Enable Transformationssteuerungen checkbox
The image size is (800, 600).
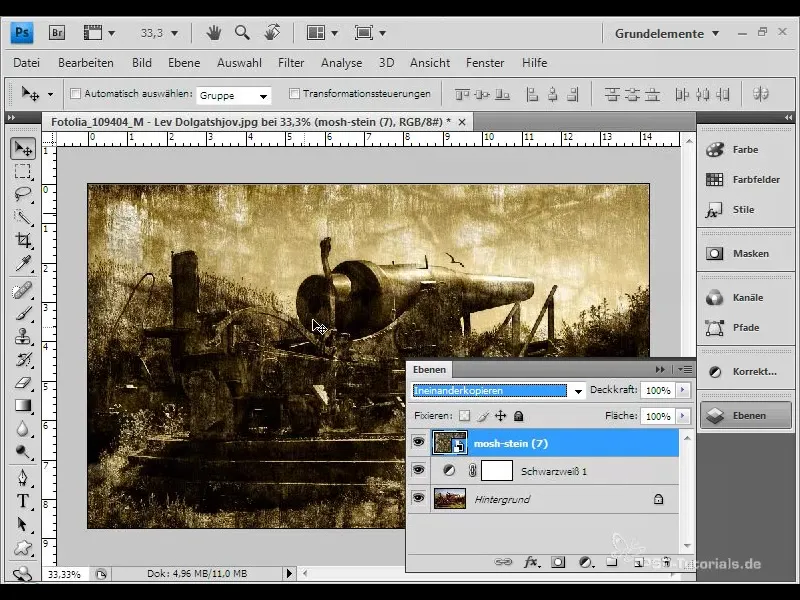294,93
